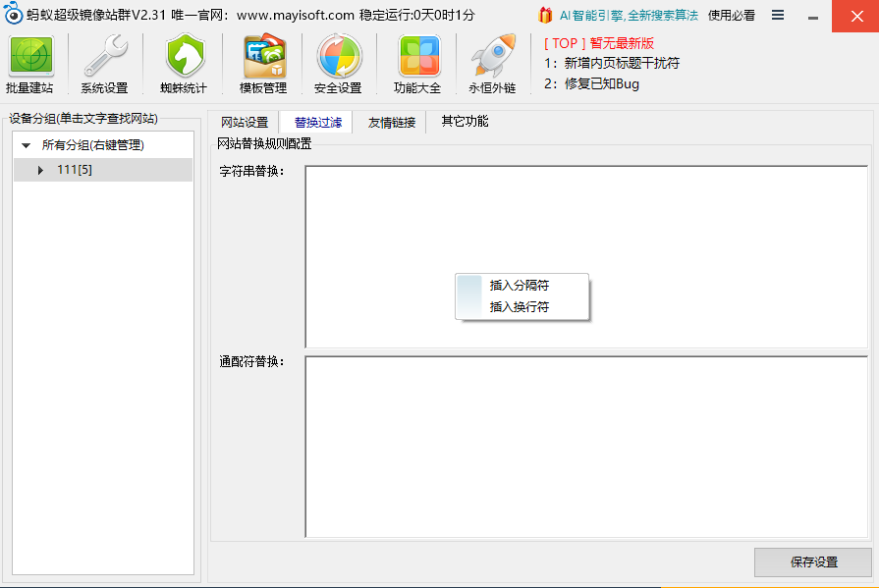The height and width of the screenshot is (588, 879).
Task: Open 永恒外链 rocket icon
Action: (x=493, y=56)
